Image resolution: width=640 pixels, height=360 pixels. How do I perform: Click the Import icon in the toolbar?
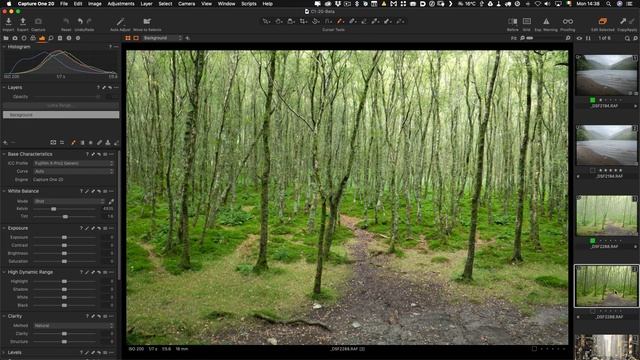pyautogui.click(x=8, y=22)
